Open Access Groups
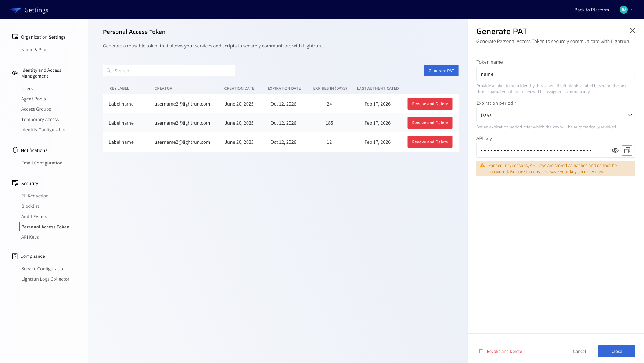The image size is (644, 363). [x=36, y=109]
